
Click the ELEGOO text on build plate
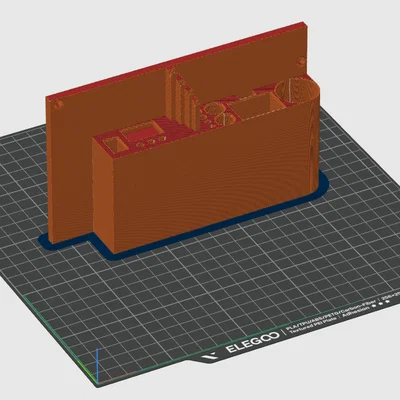[253, 342]
